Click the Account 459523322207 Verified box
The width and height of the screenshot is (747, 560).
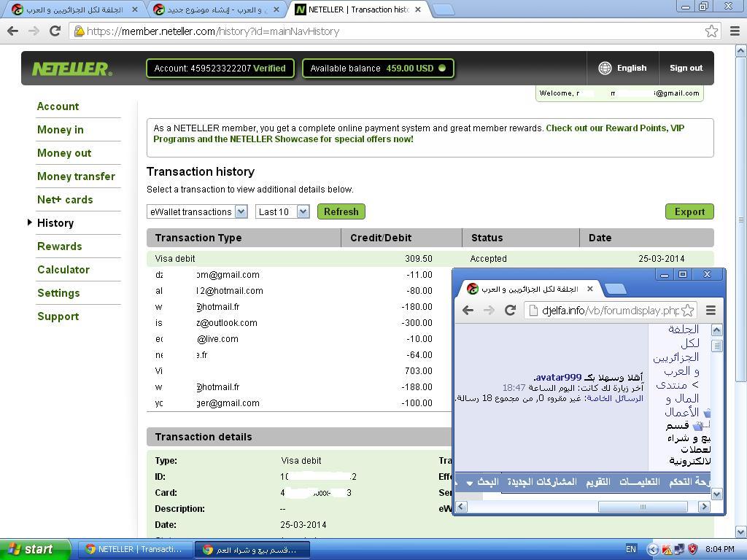[220, 68]
